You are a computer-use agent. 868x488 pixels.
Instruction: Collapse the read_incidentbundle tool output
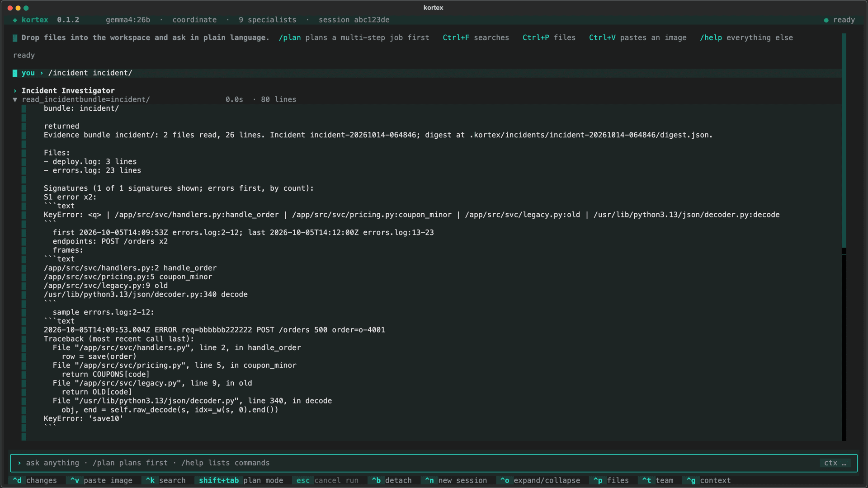coord(15,99)
